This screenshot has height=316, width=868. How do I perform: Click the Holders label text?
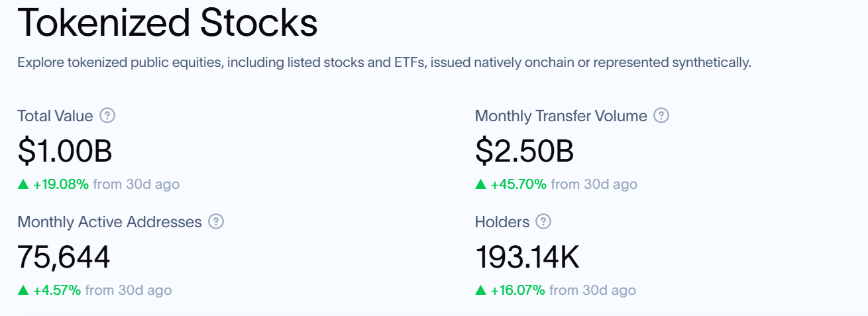point(502,222)
